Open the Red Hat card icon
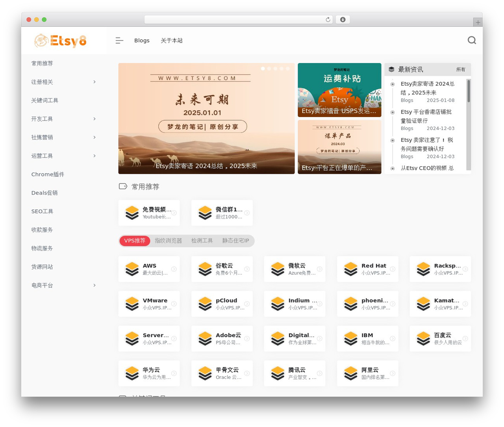The image size is (504, 427). pos(351,269)
